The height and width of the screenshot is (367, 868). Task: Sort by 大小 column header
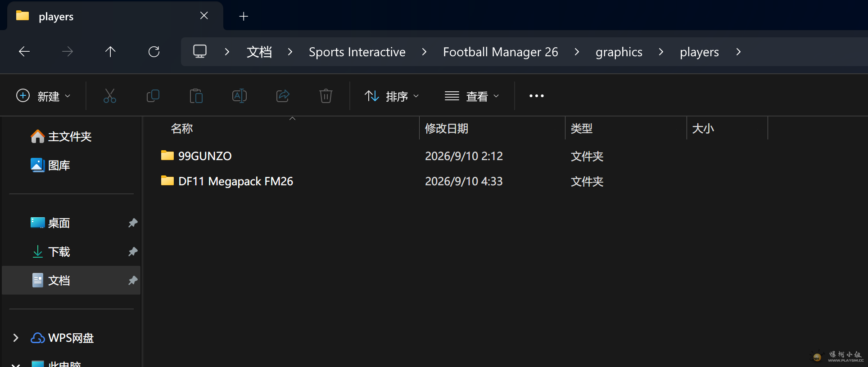click(x=703, y=129)
